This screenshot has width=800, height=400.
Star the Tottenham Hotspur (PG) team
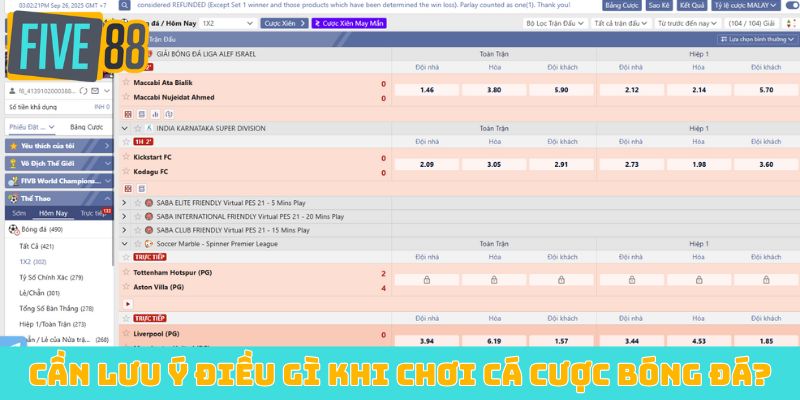(x=127, y=272)
